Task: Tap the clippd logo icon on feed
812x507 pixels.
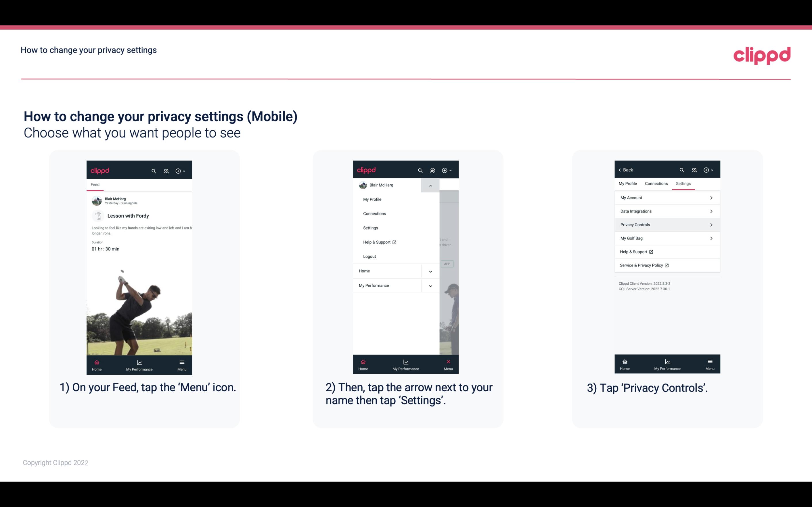Action: pyautogui.click(x=101, y=170)
